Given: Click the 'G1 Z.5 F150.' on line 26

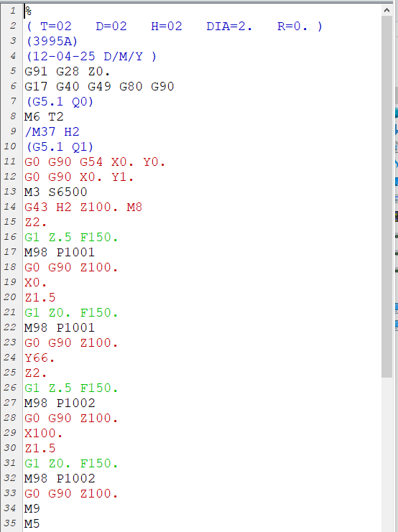Looking at the screenshot, I should point(71,388).
